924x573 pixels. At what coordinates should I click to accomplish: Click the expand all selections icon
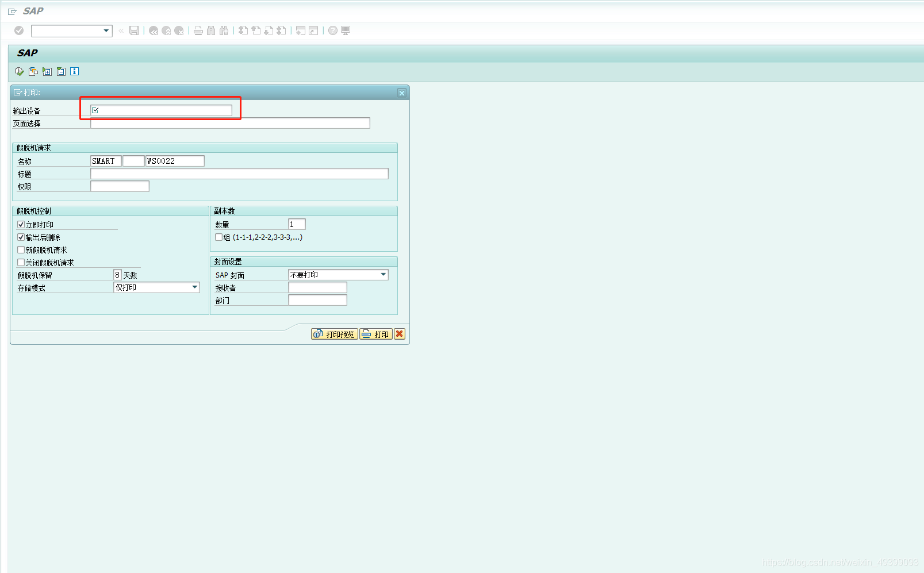coord(47,71)
